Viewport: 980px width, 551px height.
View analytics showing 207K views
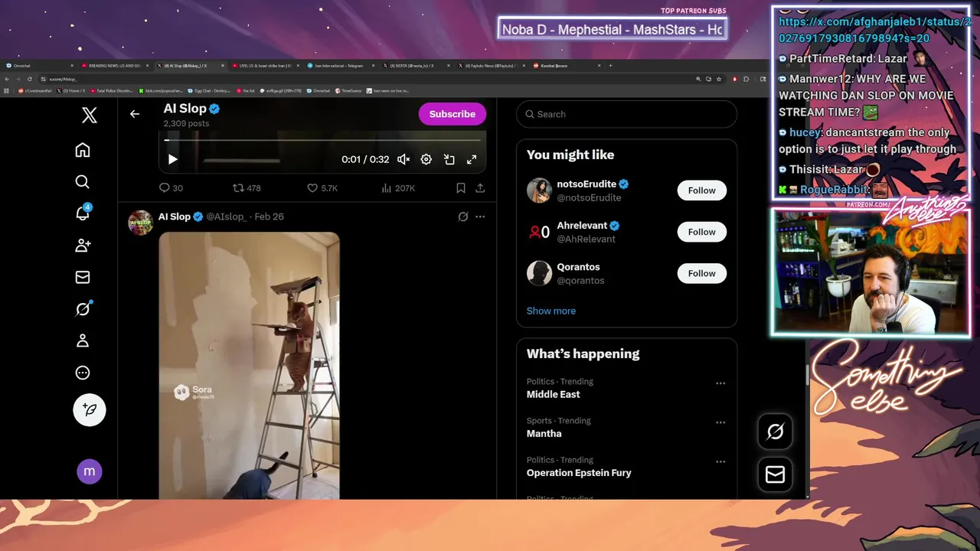tap(398, 187)
